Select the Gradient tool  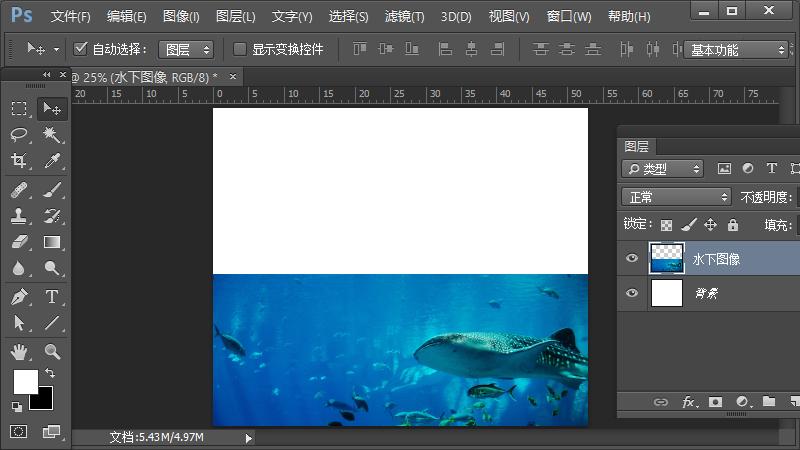52,242
